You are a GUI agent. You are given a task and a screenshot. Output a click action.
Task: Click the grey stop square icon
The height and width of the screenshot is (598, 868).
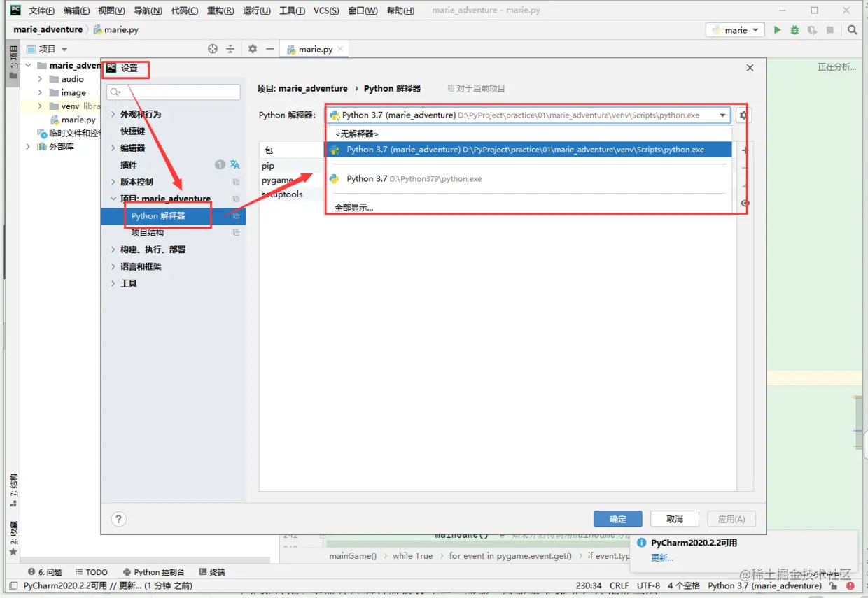(x=830, y=30)
